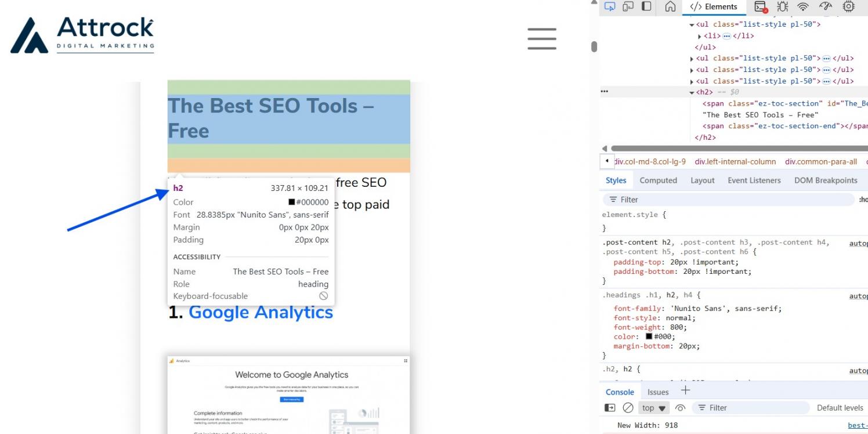868x434 pixels.
Task: Expand the li node in the DOM tree
Action: point(699,35)
